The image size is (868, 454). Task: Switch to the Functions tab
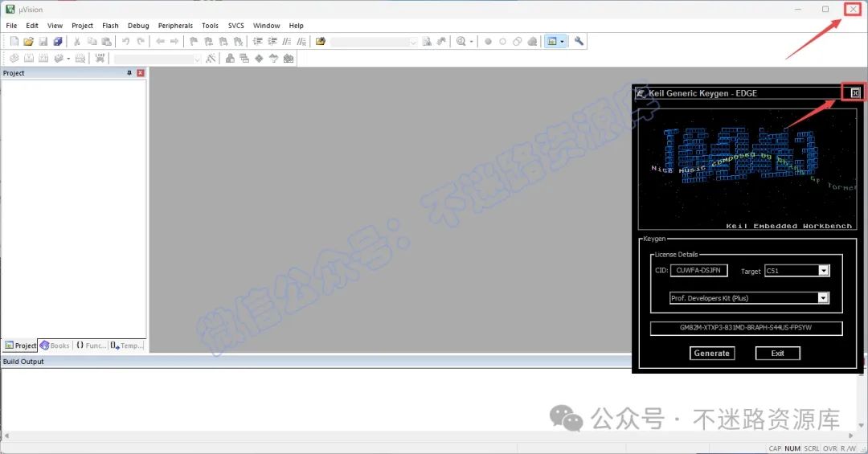(x=91, y=346)
